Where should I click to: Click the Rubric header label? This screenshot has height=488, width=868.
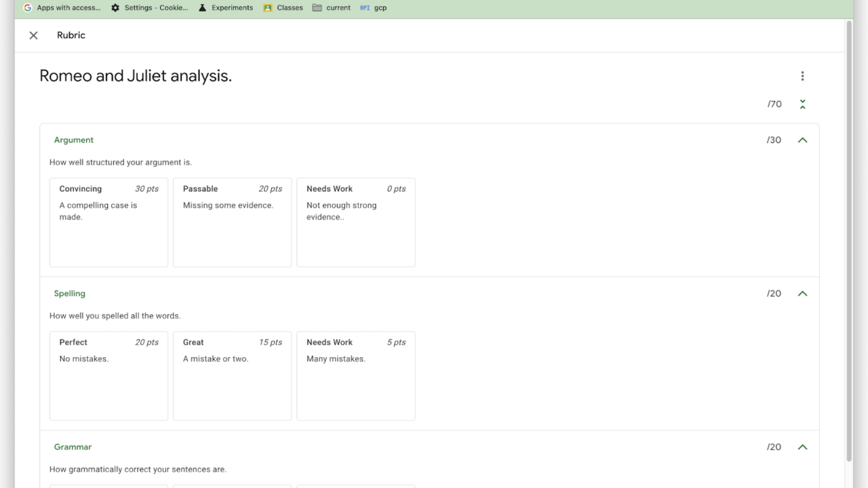pyautogui.click(x=71, y=35)
